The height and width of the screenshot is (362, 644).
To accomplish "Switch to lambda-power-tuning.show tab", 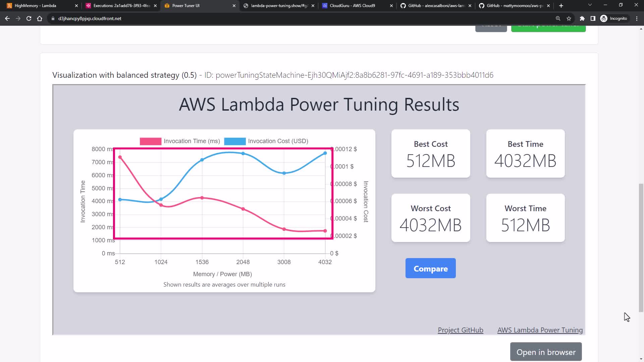I will 278,6.
